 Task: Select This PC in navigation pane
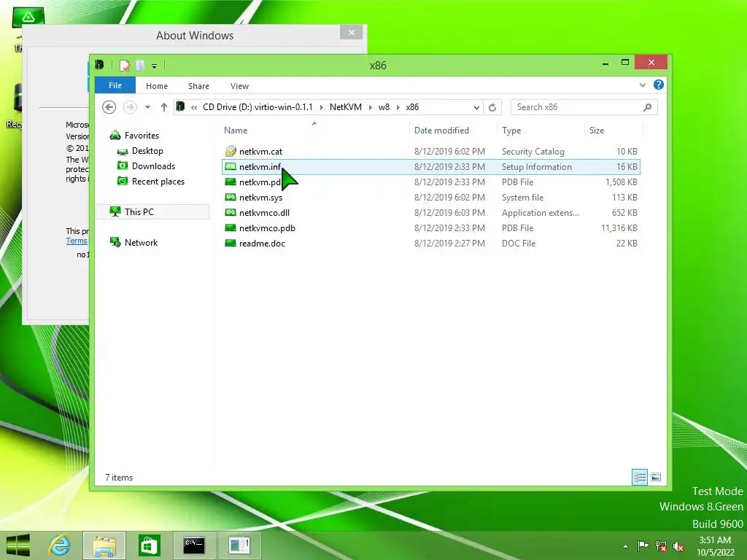point(152,212)
